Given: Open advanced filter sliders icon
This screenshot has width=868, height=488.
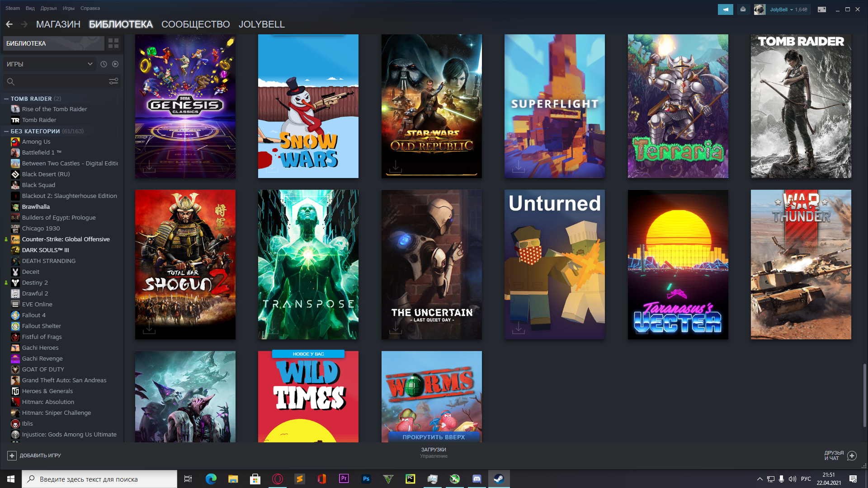Looking at the screenshot, I should (x=113, y=81).
